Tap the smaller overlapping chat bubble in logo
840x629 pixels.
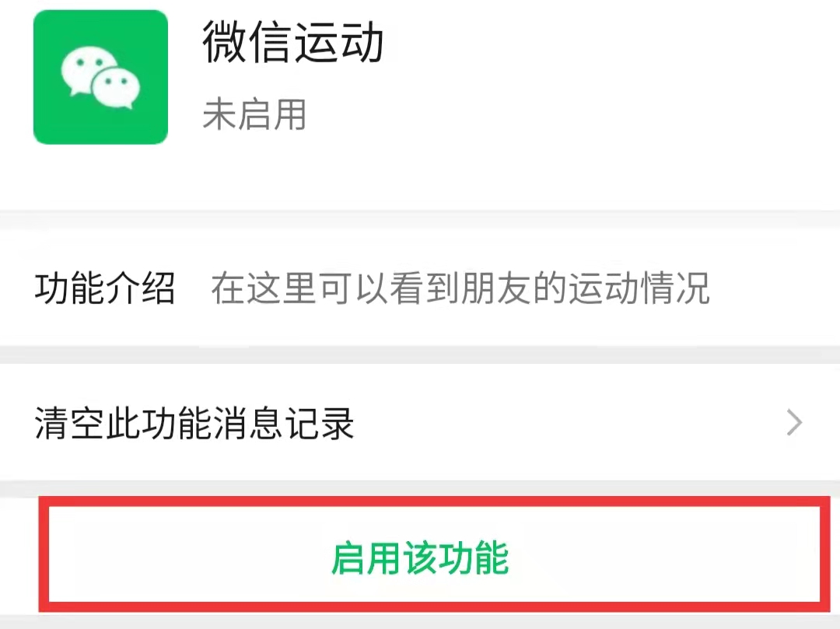tap(115, 88)
